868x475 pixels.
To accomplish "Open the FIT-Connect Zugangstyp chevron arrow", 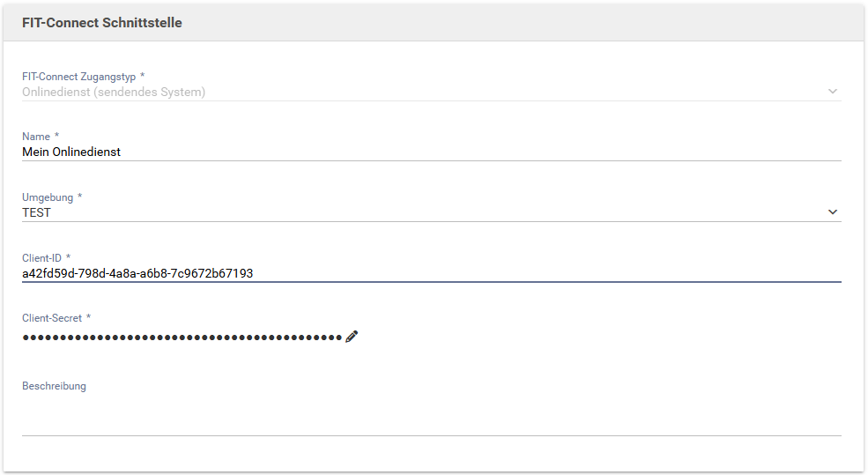I will pyautogui.click(x=833, y=92).
